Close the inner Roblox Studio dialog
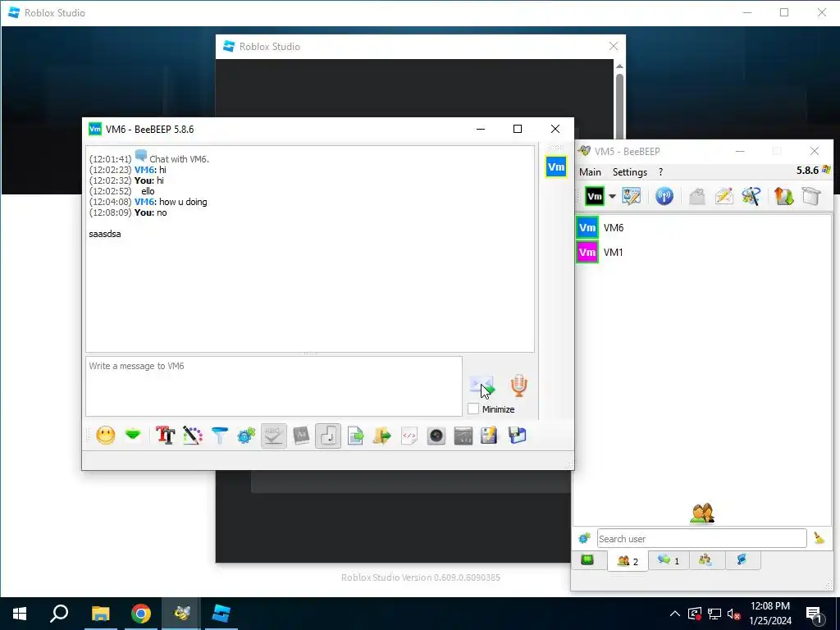Screen dimensions: 840x630 (x=614, y=47)
